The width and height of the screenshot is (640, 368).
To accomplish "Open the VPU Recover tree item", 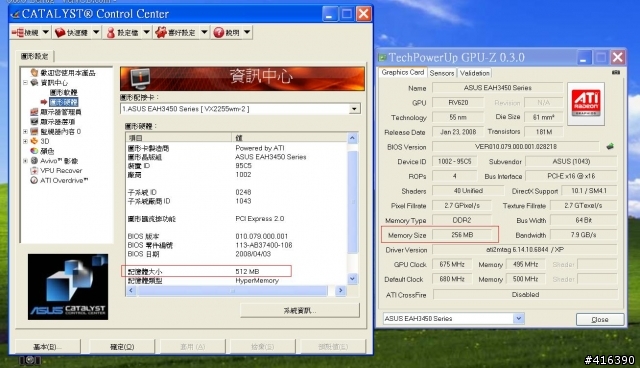I will coord(61,171).
